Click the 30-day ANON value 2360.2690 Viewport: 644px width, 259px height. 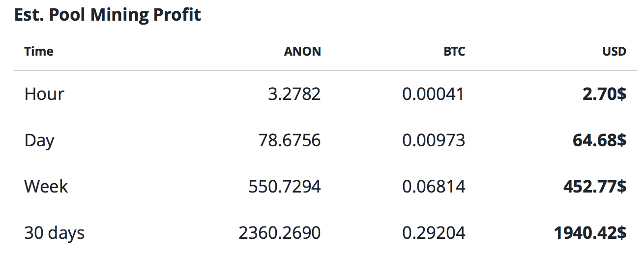click(x=280, y=232)
